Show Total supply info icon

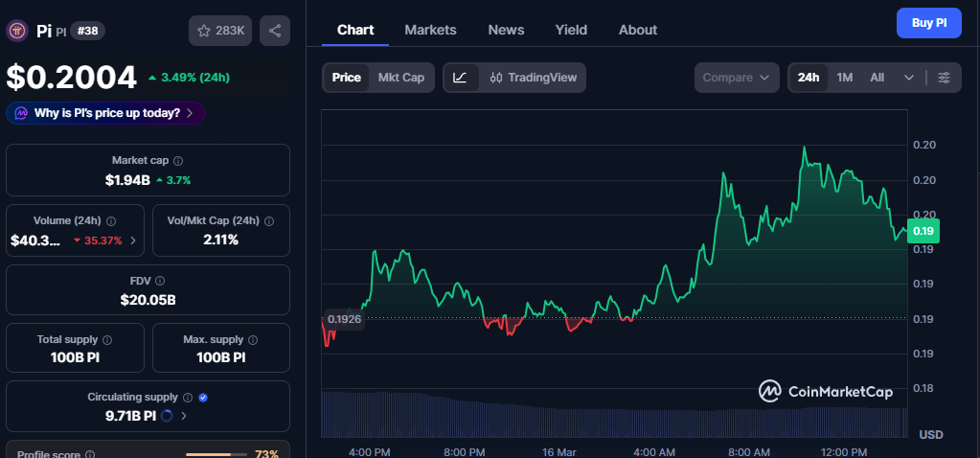[x=107, y=340]
